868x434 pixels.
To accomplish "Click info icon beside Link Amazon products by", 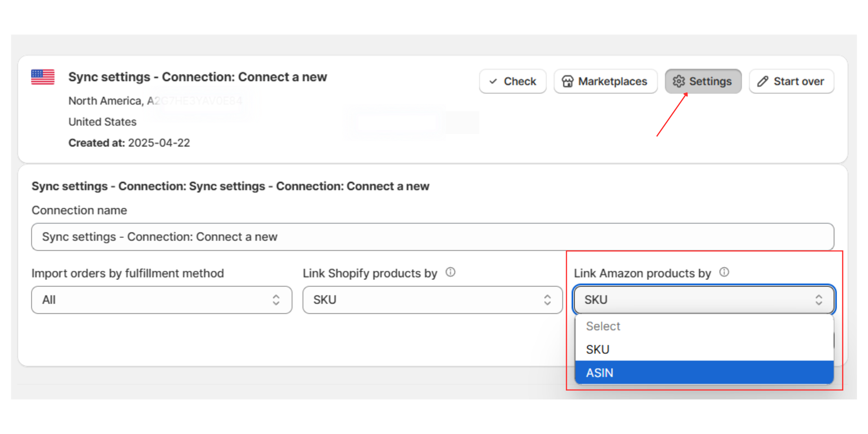I will [x=724, y=272].
